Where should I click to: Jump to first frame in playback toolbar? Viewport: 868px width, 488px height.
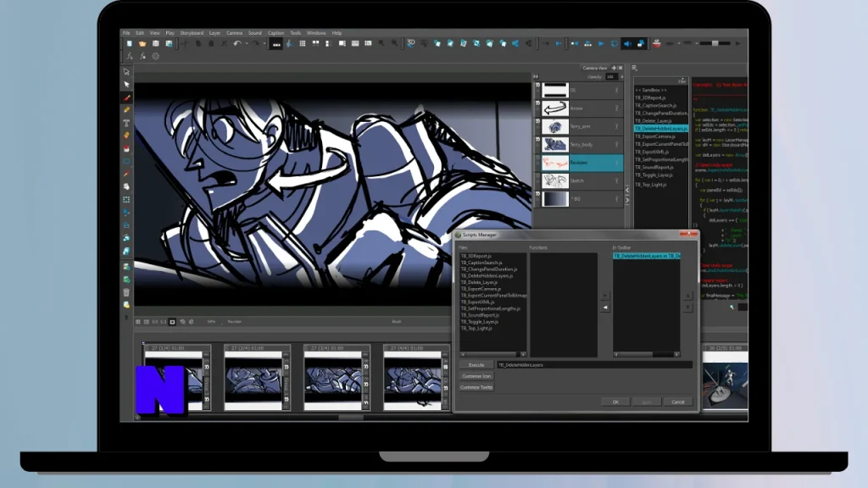tap(575, 43)
